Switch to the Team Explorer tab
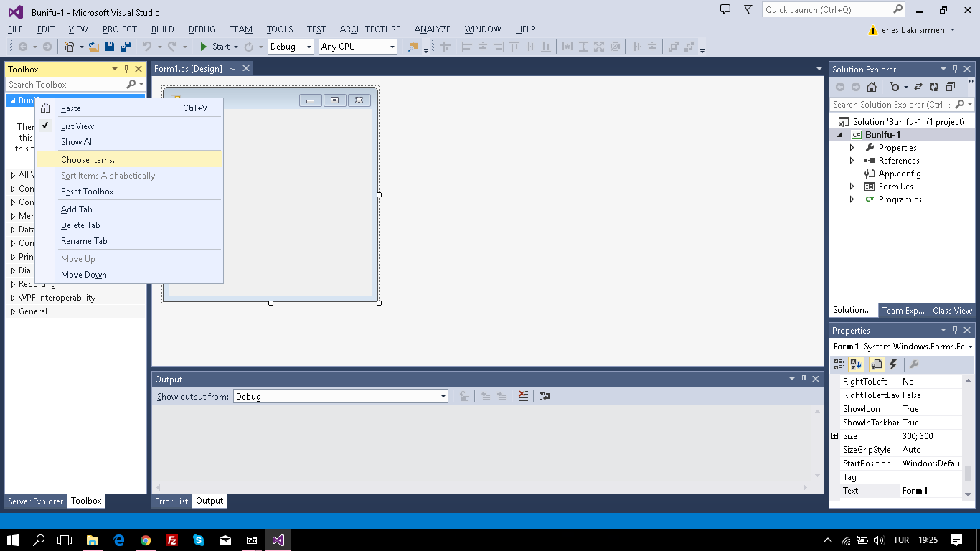 (x=903, y=311)
